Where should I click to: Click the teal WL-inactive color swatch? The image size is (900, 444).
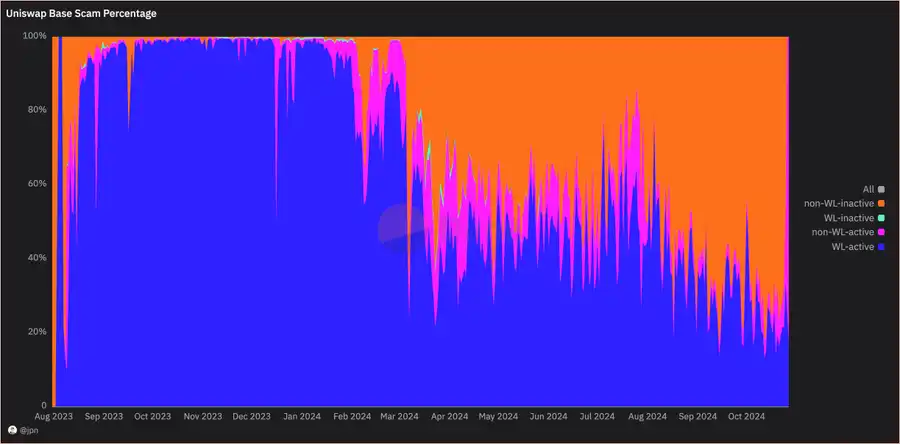click(x=881, y=218)
